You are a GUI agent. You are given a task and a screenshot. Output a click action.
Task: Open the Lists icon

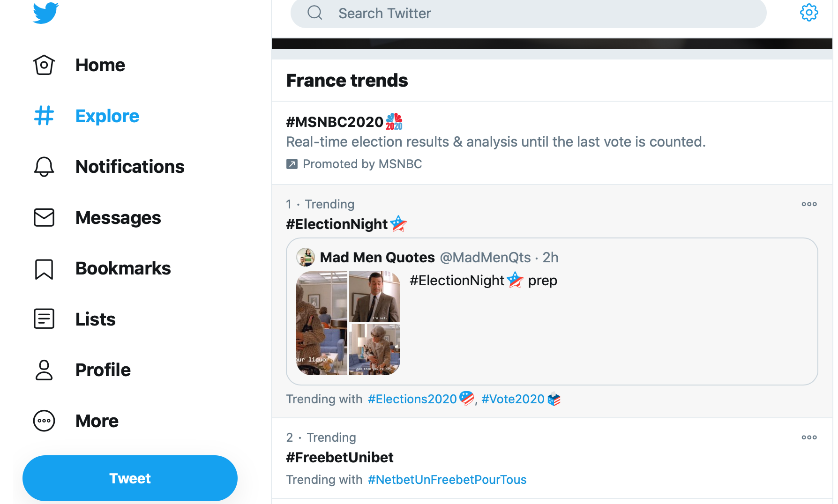tap(44, 319)
